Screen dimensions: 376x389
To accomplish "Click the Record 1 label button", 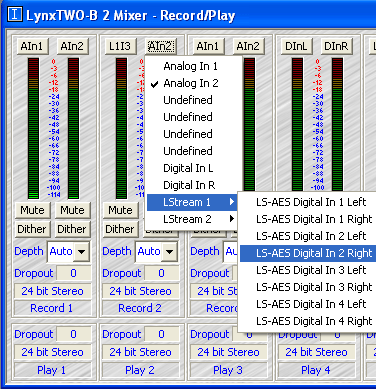I will tap(52, 308).
